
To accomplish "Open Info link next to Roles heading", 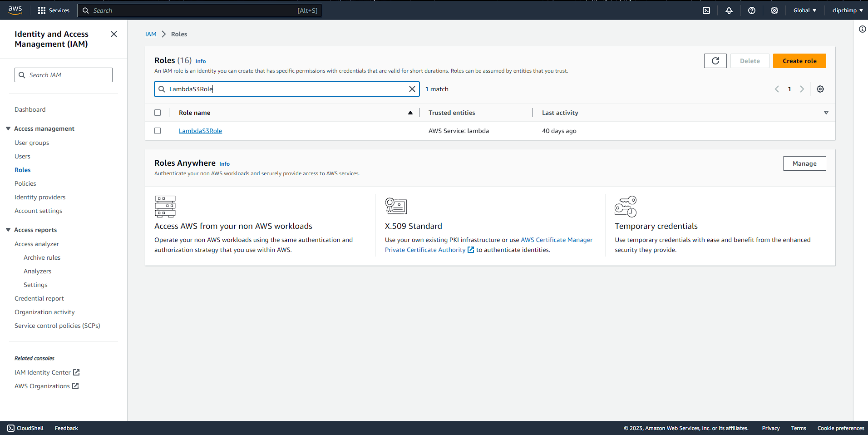I will click(x=201, y=61).
